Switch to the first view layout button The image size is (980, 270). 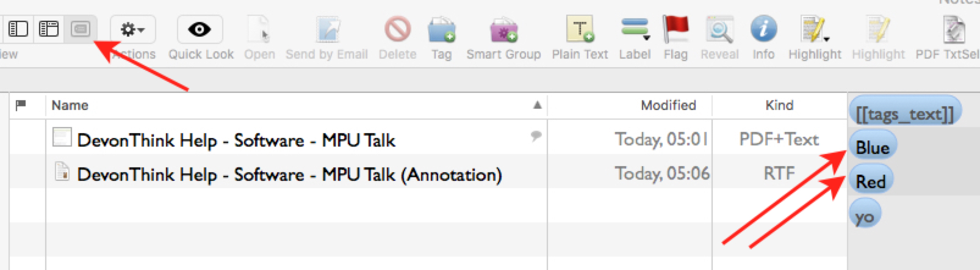coord(18,29)
